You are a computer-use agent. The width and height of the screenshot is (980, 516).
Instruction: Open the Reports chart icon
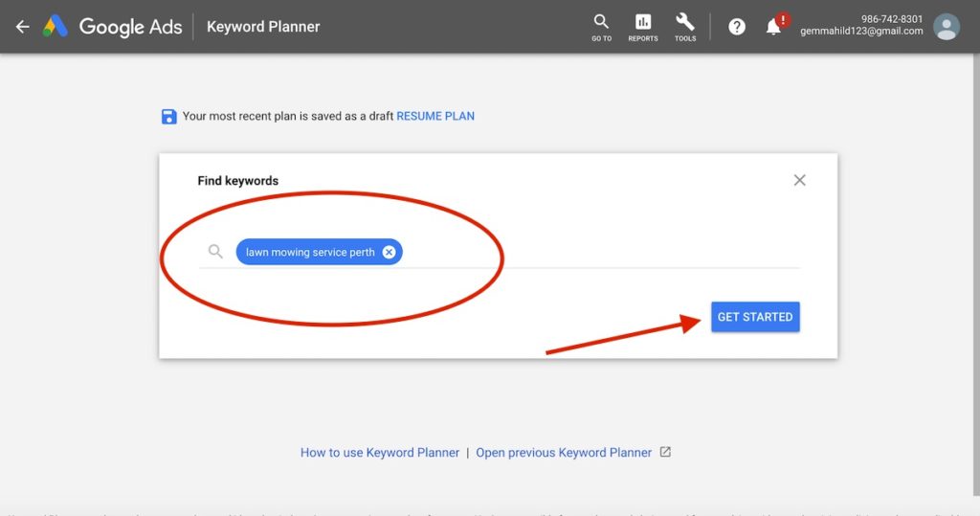click(643, 28)
